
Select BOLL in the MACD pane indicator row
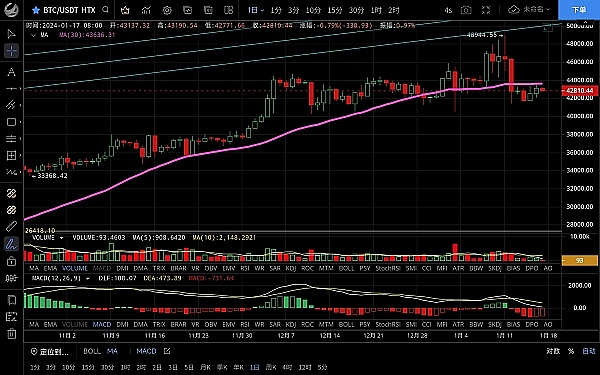(346, 324)
